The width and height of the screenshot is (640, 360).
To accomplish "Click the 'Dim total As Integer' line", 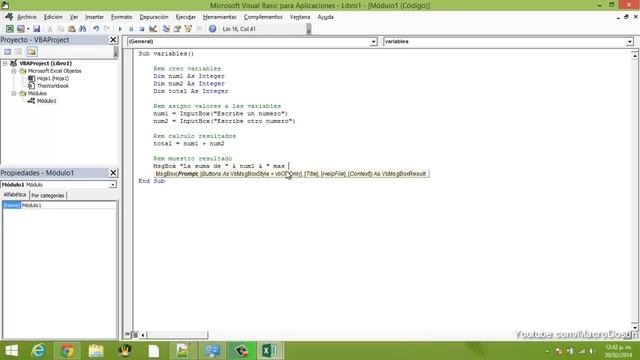I will click(x=191, y=91).
